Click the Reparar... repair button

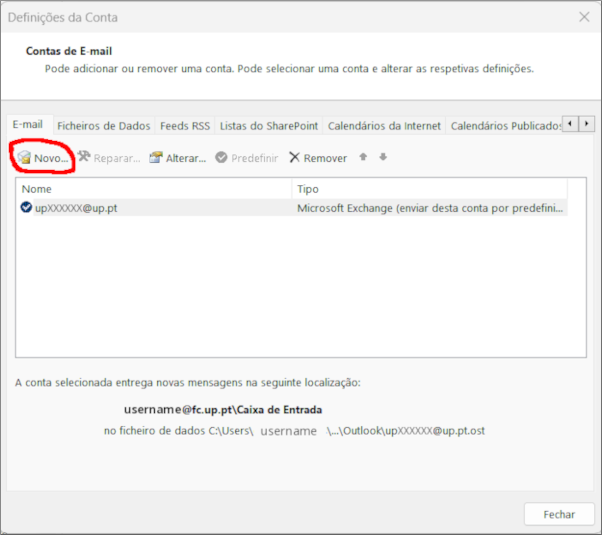109,158
